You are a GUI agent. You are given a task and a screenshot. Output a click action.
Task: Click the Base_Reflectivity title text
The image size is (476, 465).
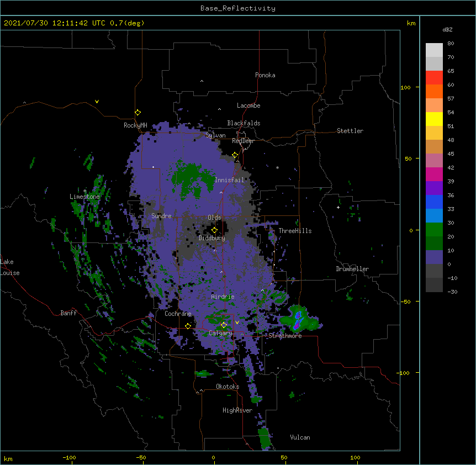[238, 8]
